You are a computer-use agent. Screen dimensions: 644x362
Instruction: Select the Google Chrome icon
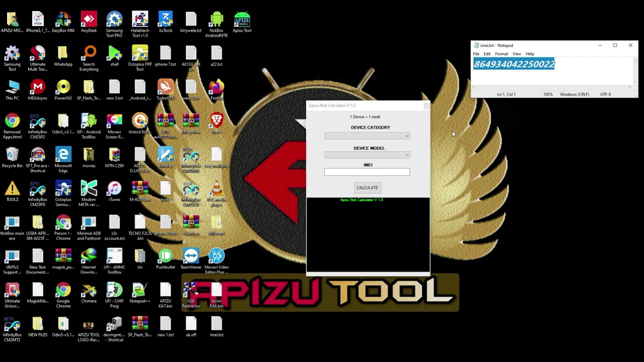click(63, 295)
